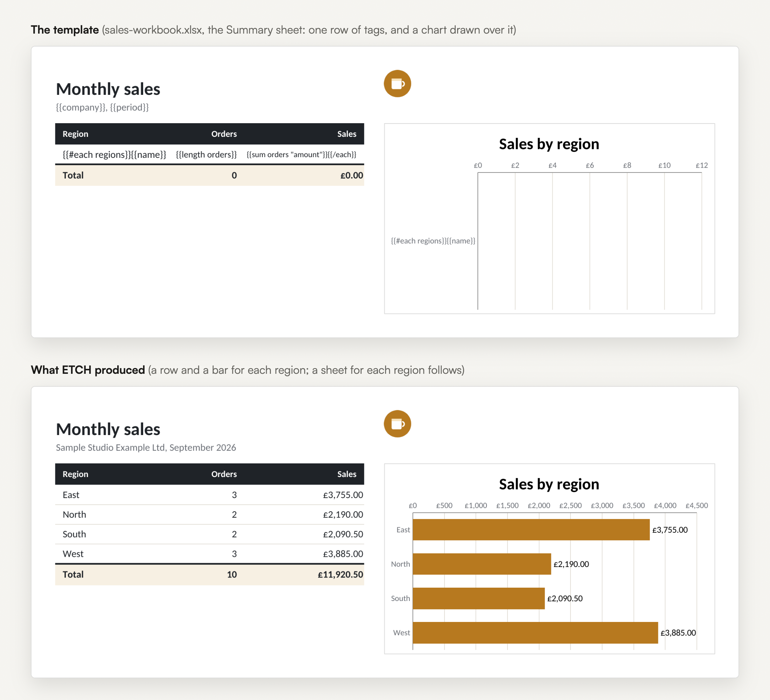Click the coffee cup logo in the ETCH output
770x700 pixels.
[397, 423]
